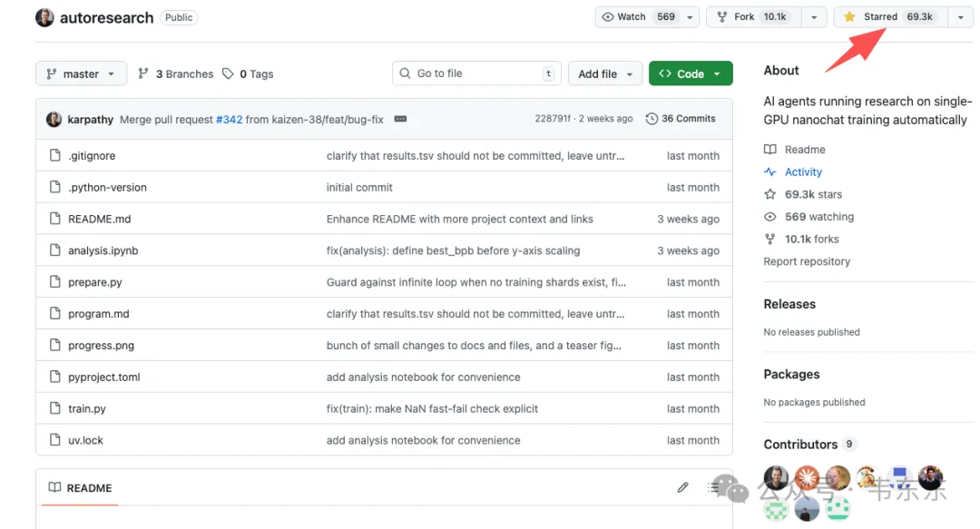Click the Activity pulse icon in About
The width and height of the screenshot is (980, 529).
tap(770, 172)
